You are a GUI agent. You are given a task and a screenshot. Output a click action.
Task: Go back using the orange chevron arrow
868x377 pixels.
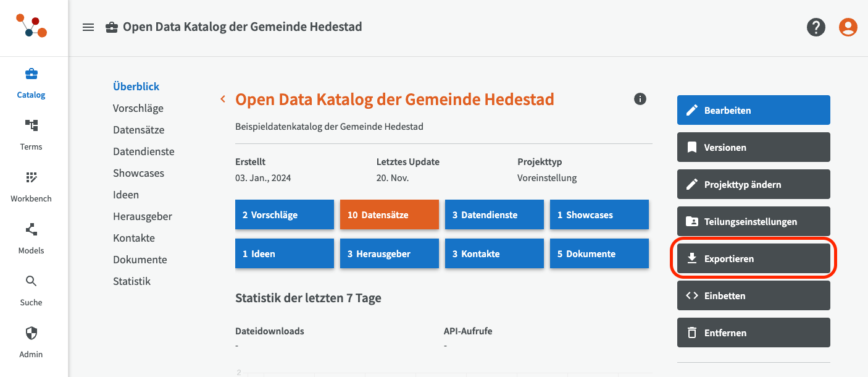[x=223, y=99]
